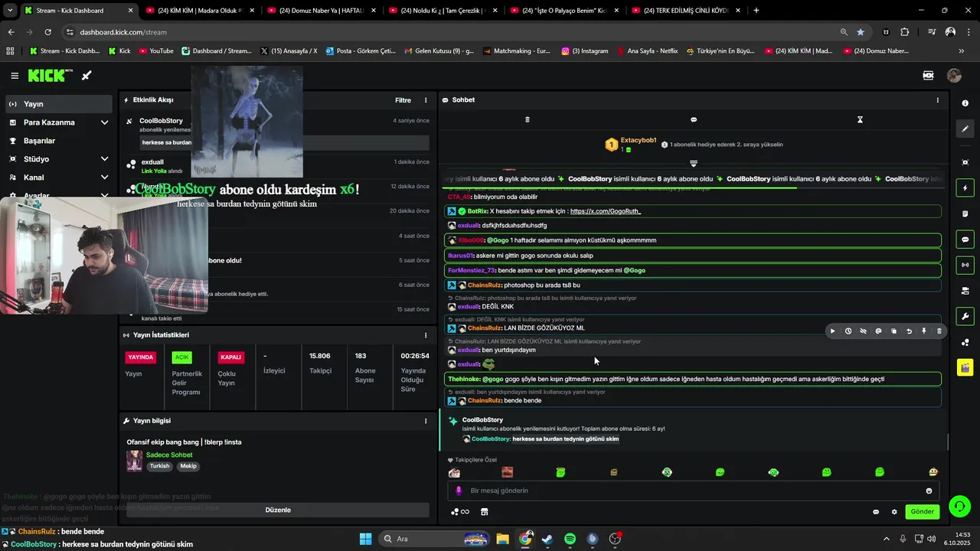This screenshot has width=980, height=551.
Task: Open the hamburger menu beside the Kick logo
Action: 15,76
